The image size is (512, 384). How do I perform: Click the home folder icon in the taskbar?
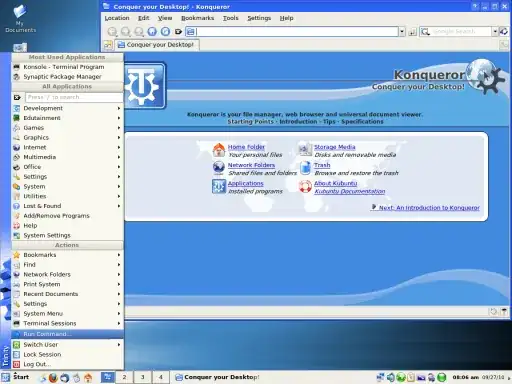pos(88,378)
